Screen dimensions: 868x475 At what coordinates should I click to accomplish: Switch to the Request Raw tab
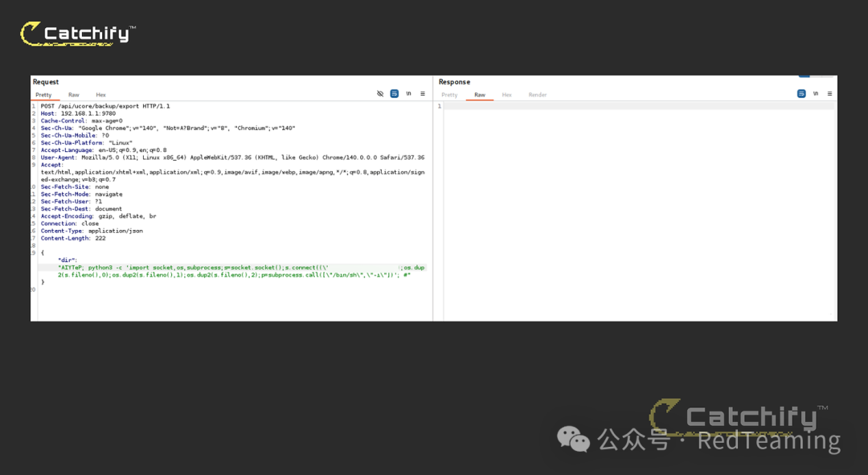74,95
